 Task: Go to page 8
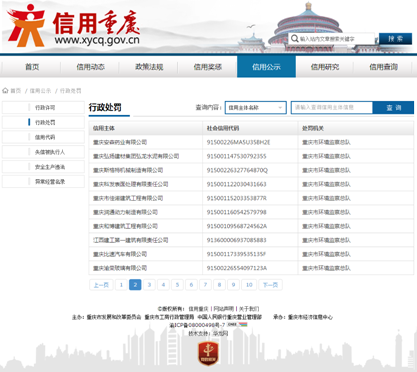point(219,285)
